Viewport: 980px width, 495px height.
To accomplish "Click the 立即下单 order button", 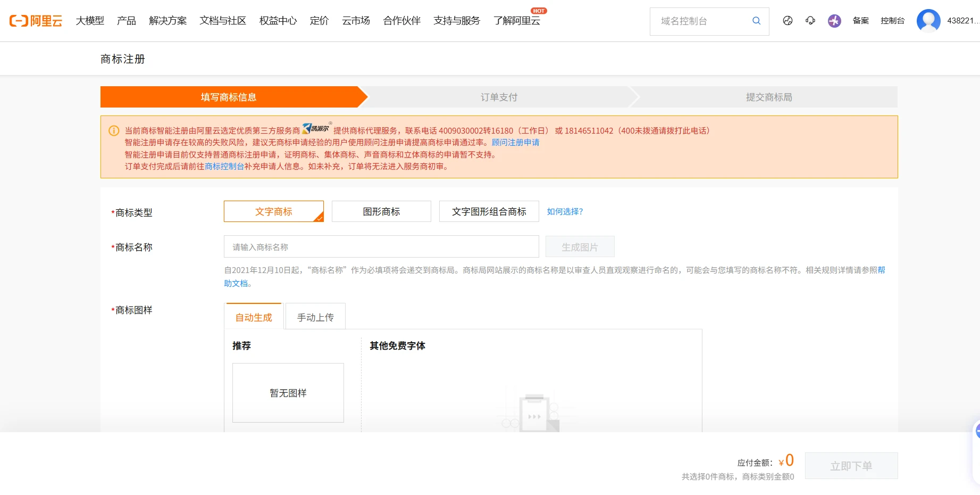I will [851, 466].
